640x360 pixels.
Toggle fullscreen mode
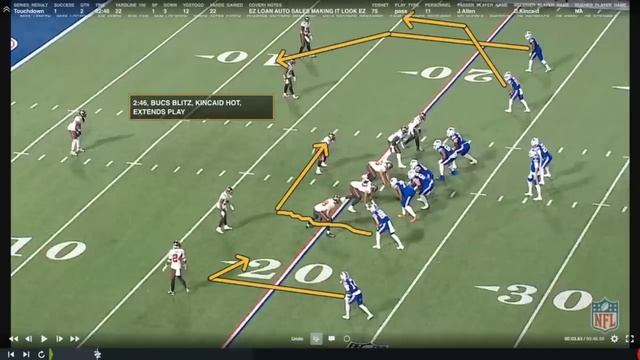coord(630,339)
